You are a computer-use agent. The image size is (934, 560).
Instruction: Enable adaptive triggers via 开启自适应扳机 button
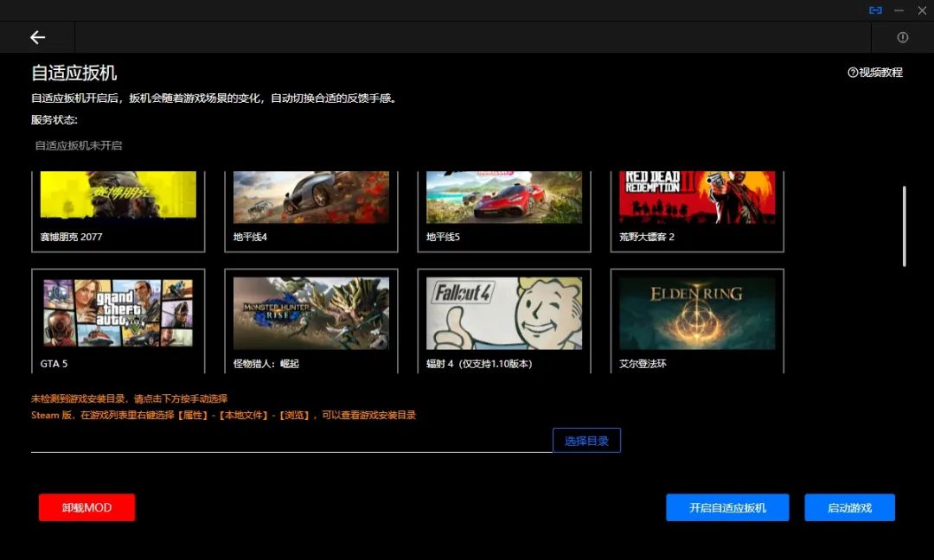pyautogui.click(x=727, y=507)
